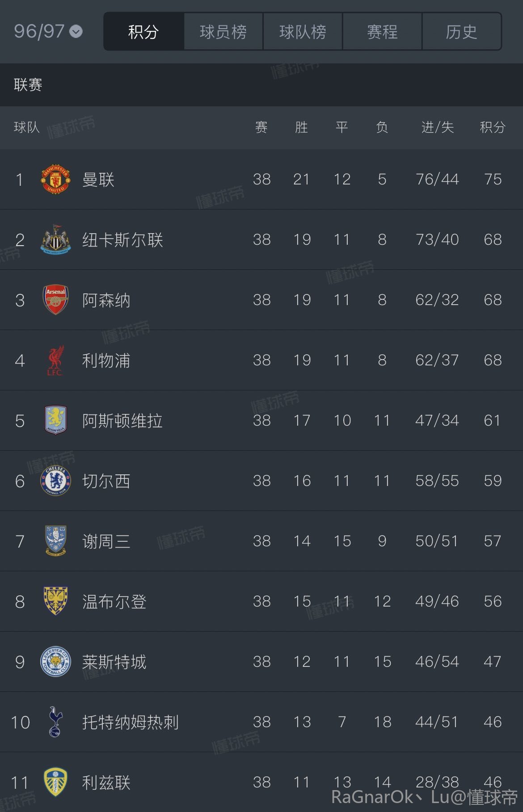The width and height of the screenshot is (523, 812).
Task: Select the Chelsea club badge
Action: pos(55,481)
